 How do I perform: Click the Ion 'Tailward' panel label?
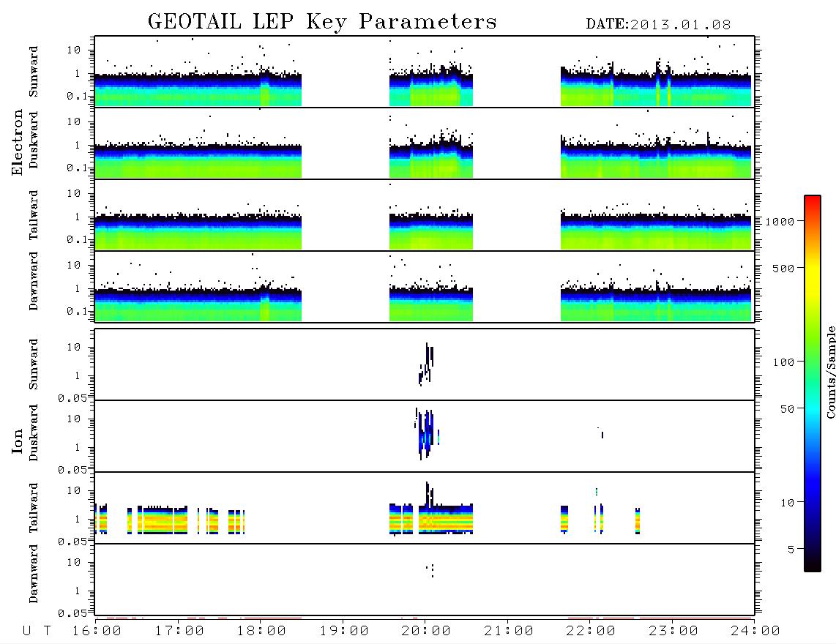34,508
